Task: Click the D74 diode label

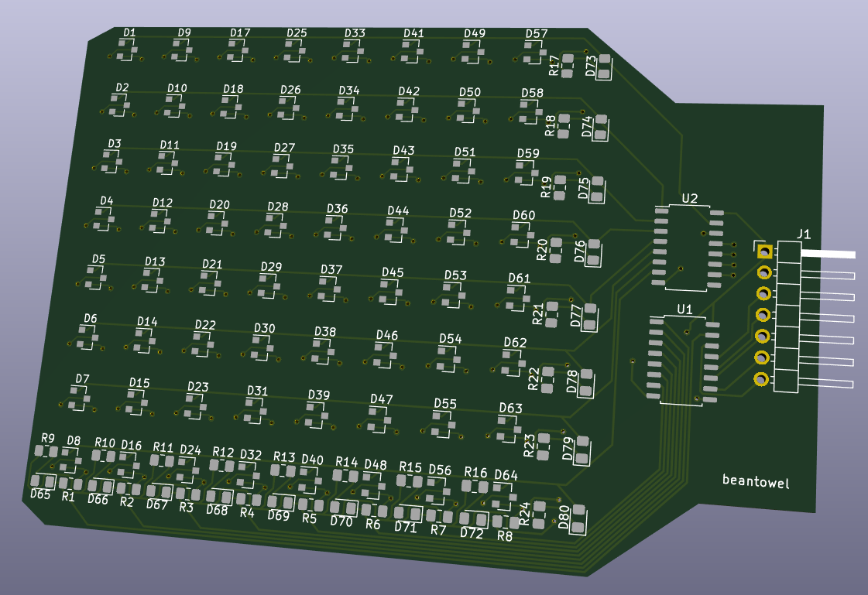Action: tap(588, 127)
